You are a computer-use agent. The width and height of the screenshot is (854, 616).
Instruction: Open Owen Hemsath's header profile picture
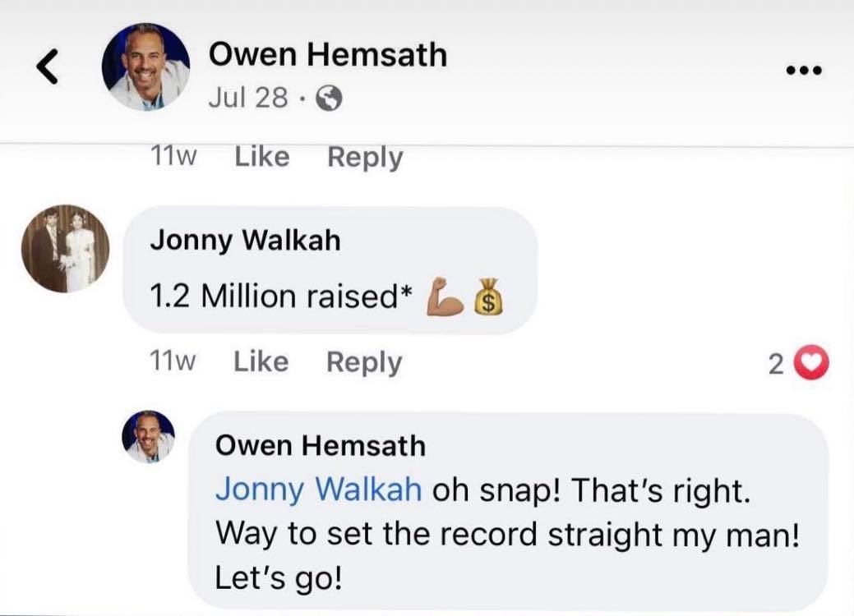point(145,67)
